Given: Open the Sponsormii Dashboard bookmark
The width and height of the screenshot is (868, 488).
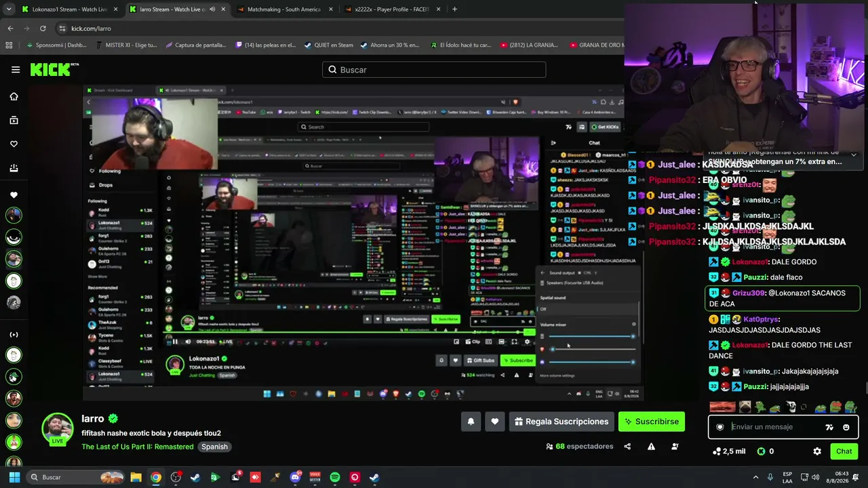Looking at the screenshot, I should [x=56, y=45].
